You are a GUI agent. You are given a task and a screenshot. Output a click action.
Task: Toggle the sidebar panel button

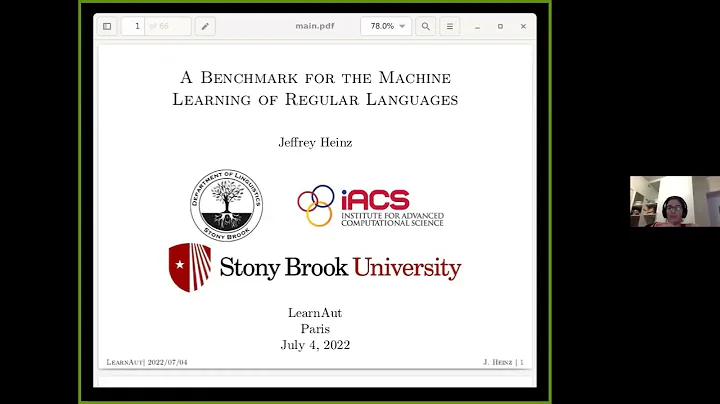click(x=107, y=26)
